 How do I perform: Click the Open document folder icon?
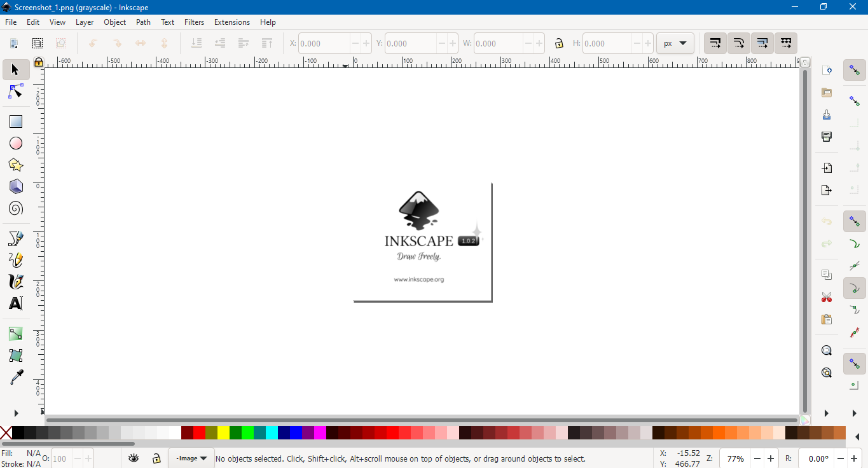(827, 93)
